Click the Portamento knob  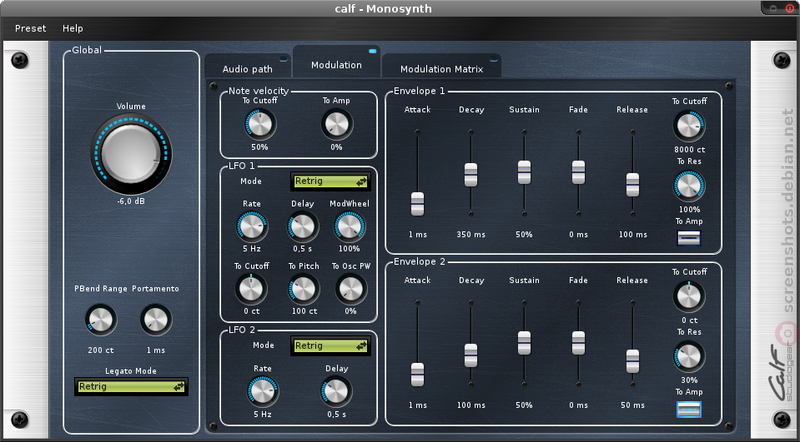click(156, 320)
